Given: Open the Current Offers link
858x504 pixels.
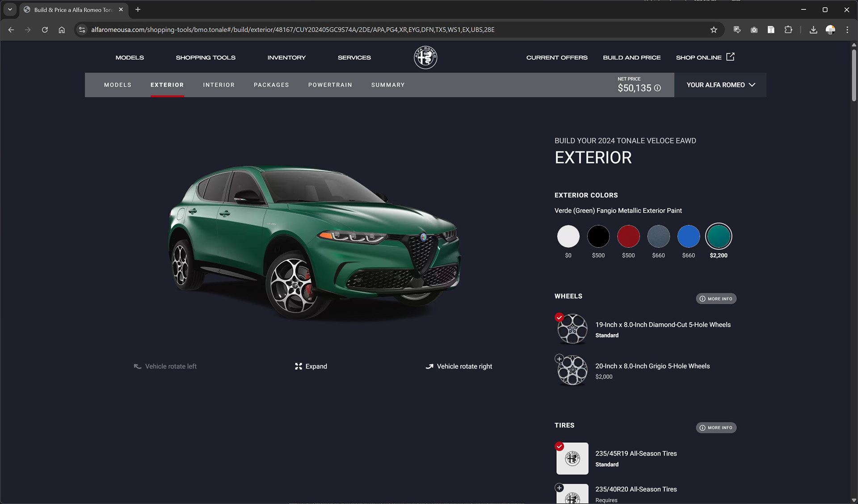Looking at the screenshot, I should [x=557, y=58].
